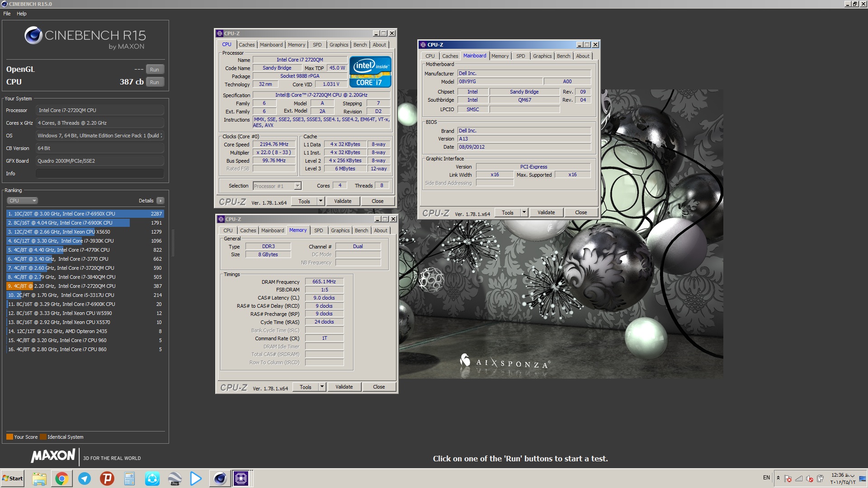Open Tools dropdown arrow in CPU-Z Memory window
Viewport: 868px width, 488px height.
322,387
